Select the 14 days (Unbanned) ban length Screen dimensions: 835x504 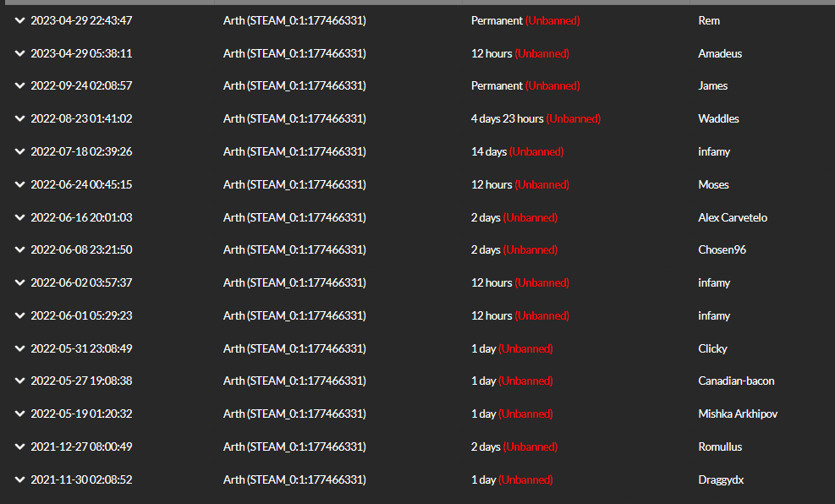tap(517, 151)
